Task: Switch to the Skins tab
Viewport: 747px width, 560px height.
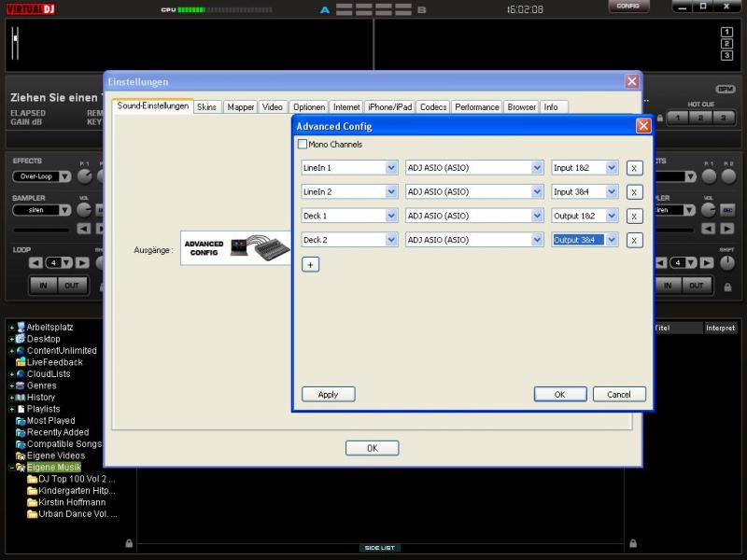Action: tap(206, 107)
